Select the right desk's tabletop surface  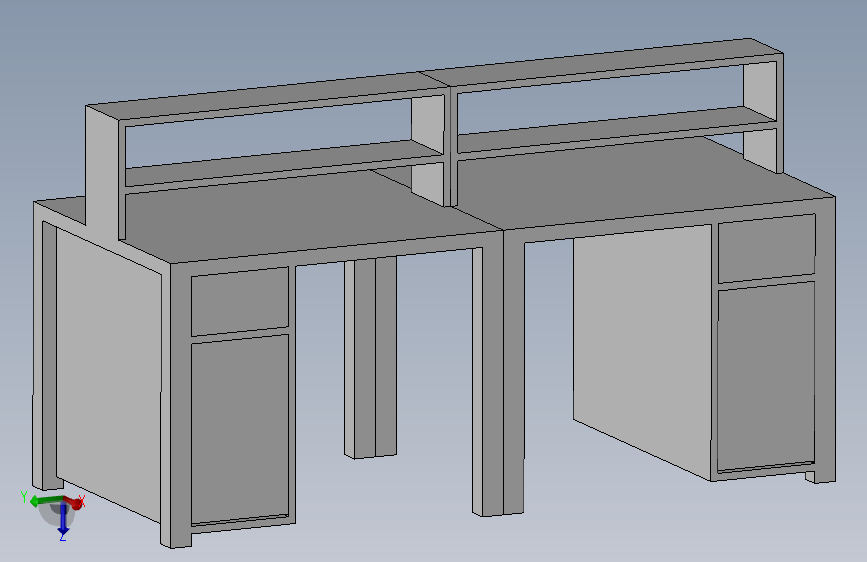coord(636,183)
